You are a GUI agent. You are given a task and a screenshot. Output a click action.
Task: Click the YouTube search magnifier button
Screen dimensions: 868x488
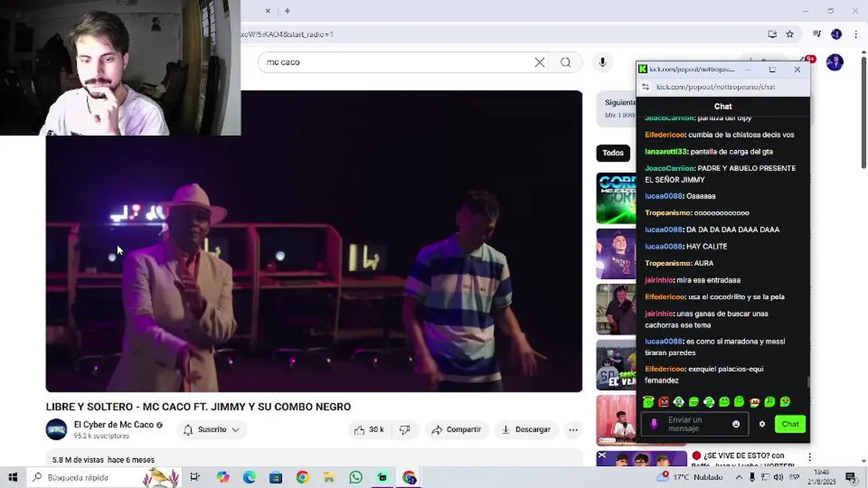(x=566, y=62)
